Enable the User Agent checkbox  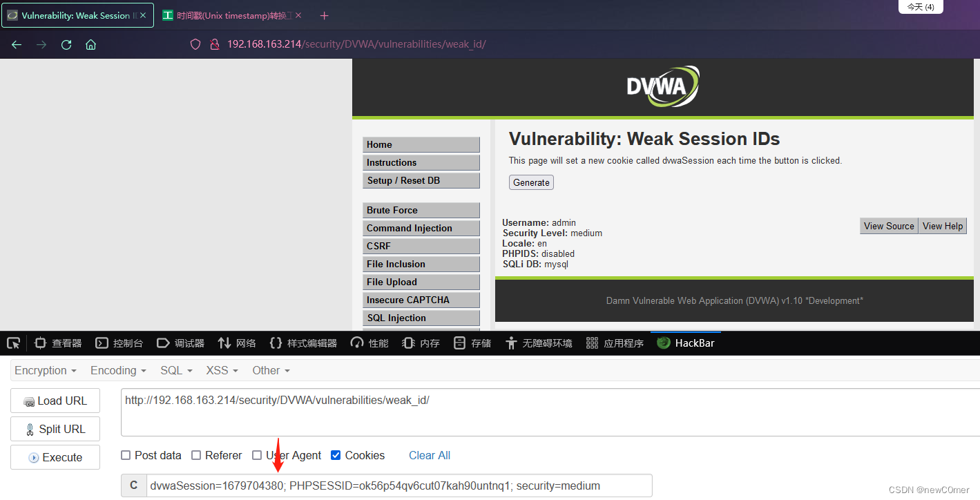pos(257,455)
